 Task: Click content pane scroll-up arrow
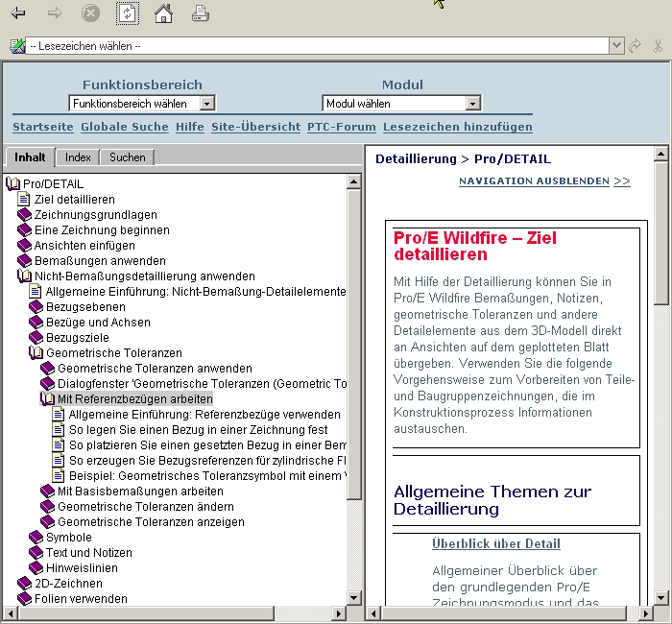(660, 153)
